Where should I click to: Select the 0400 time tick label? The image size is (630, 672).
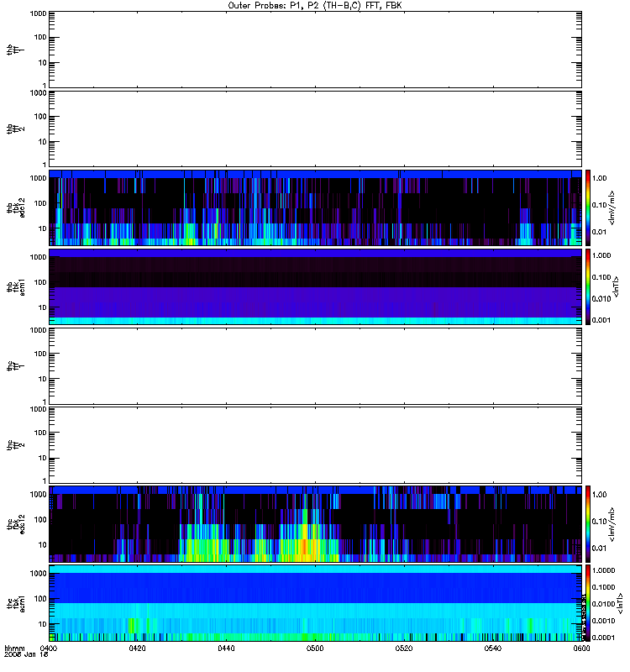[x=48, y=648]
